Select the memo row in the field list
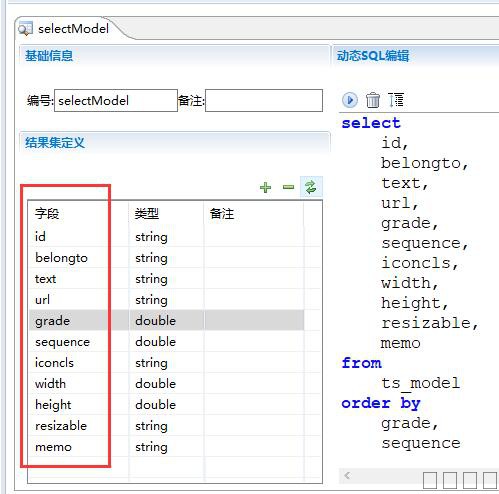Viewport: 499px width, 494px height. tap(166, 447)
